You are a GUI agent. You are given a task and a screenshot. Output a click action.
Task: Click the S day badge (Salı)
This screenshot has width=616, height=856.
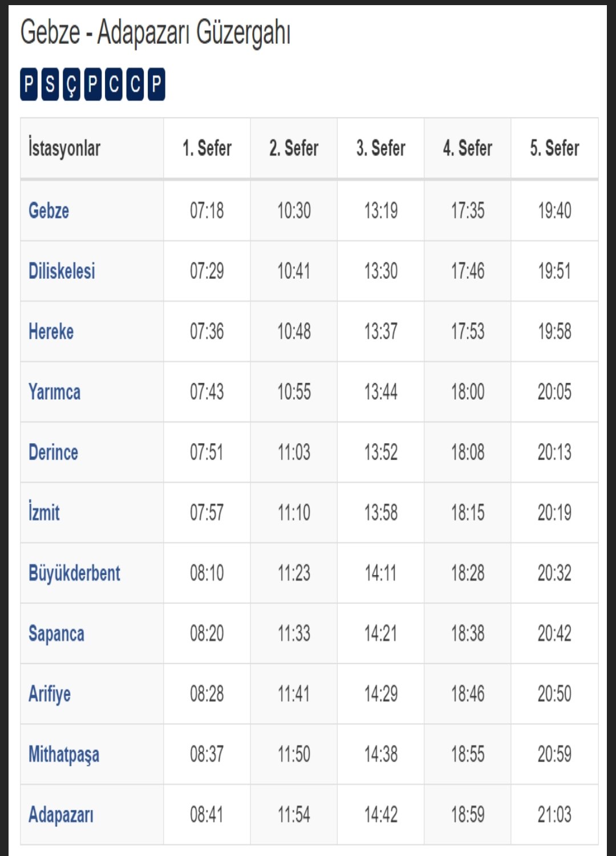point(50,84)
